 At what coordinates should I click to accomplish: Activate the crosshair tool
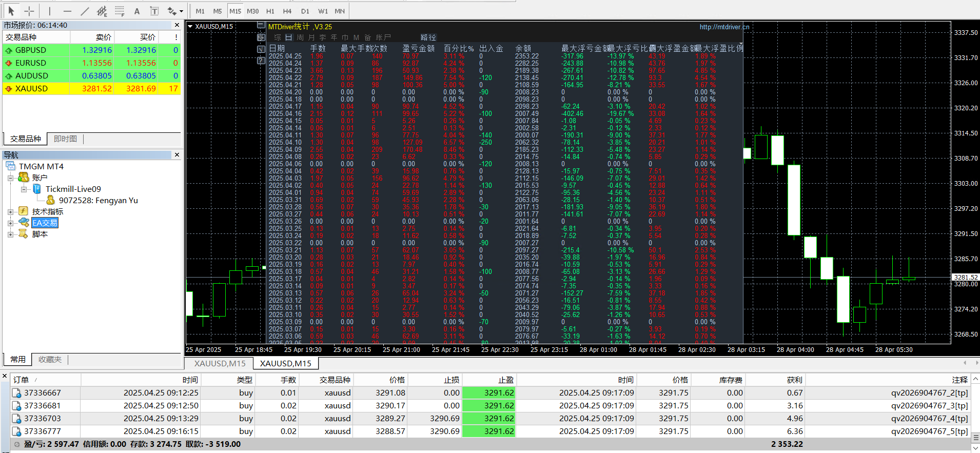pyautogui.click(x=29, y=11)
